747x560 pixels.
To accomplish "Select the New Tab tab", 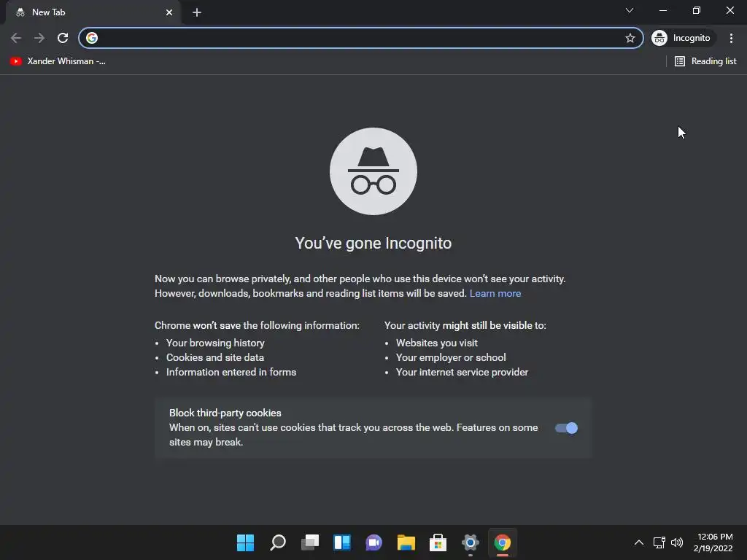I will click(93, 12).
